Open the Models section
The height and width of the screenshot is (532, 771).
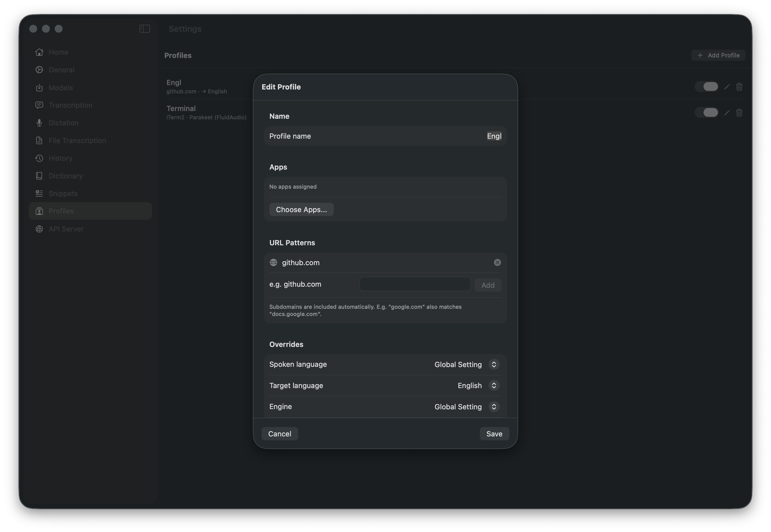point(61,87)
